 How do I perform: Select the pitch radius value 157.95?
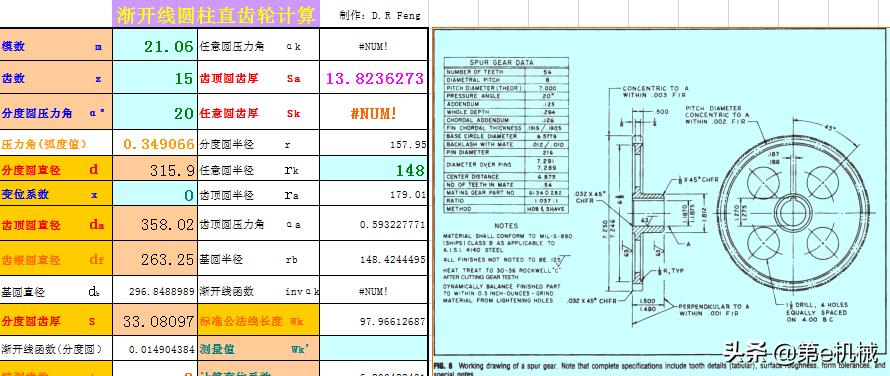373,144
